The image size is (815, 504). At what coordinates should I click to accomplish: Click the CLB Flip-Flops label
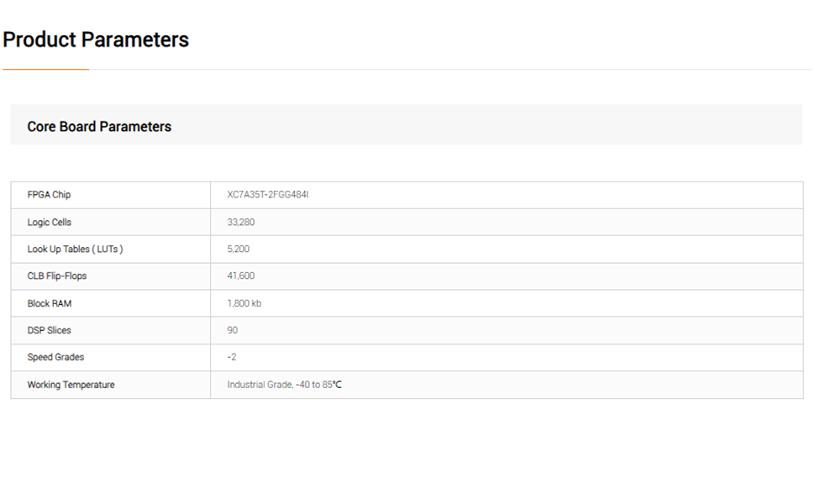tap(57, 276)
